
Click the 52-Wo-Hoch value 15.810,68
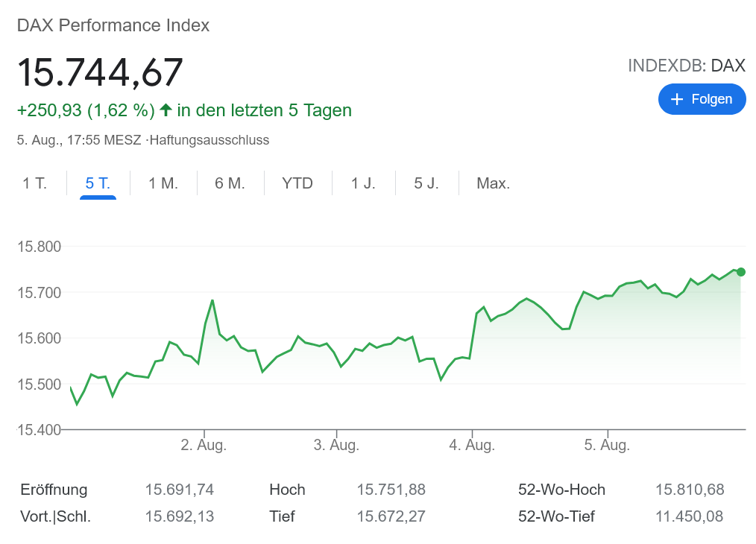[x=690, y=490]
